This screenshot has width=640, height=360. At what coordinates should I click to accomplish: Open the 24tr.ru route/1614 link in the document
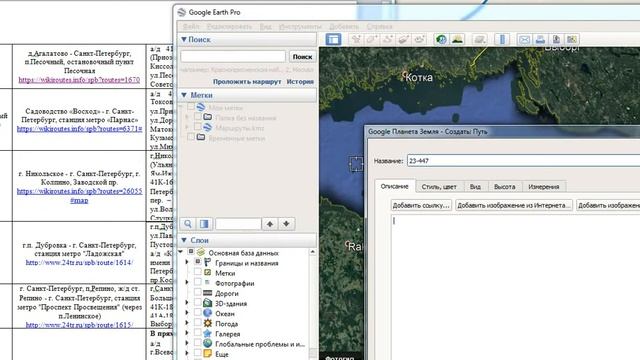click(79, 262)
